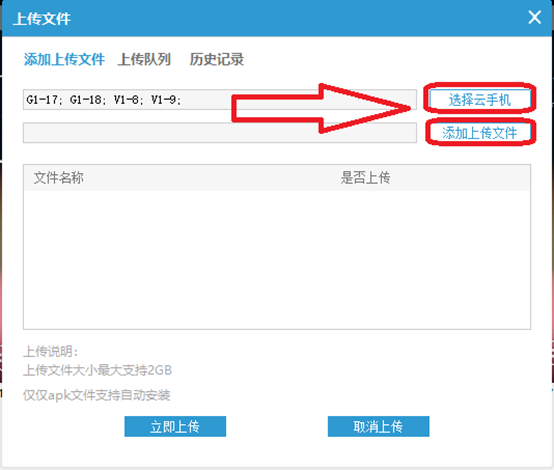Image resolution: width=554 pixels, height=470 pixels.
Task: Click the cloud phone field showing G1-17; G1-18
Action: [220, 100]
